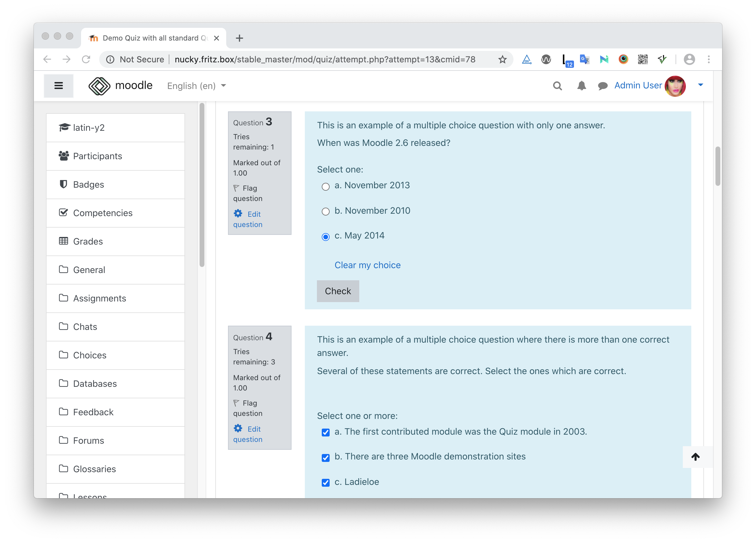This screenshot has width=756, height=543.
Task: Click the Assignments folder icon
Action: coord(63,298)
